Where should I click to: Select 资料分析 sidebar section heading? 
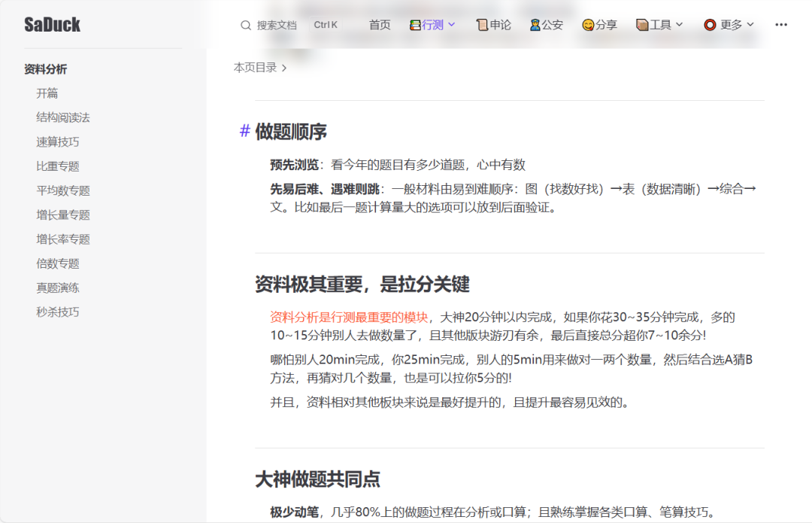coord(46,69)
